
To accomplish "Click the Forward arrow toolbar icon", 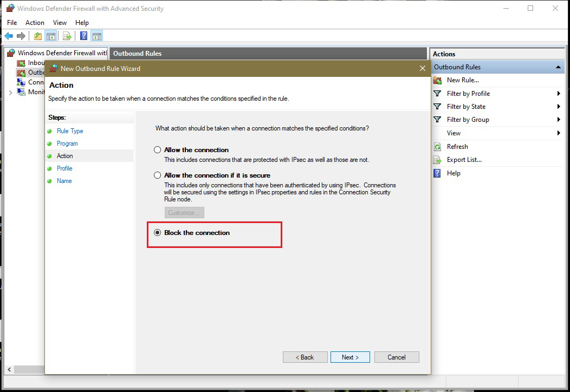I will pos(21,36).
